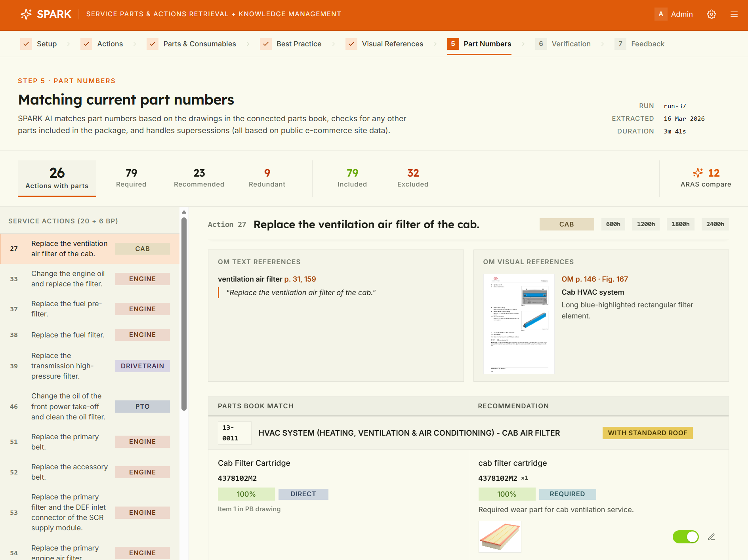Viewport: 748px width, 560px height.
Task: Select the 26 Actions with parts stat tab
Action: coord(57,178)
